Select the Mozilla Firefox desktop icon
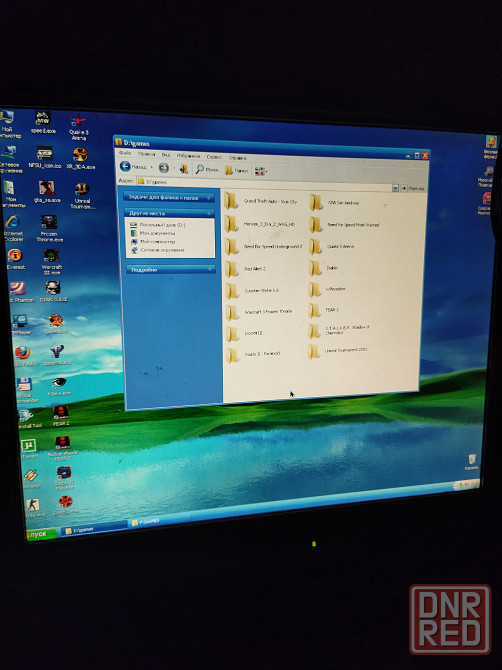Viewport: 502px width, 670px height. point(23,356)
